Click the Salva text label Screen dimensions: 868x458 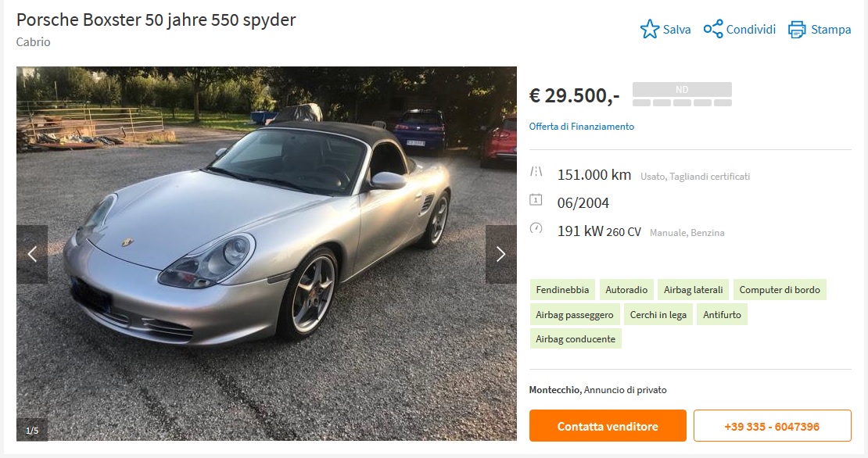coord(677,30)
